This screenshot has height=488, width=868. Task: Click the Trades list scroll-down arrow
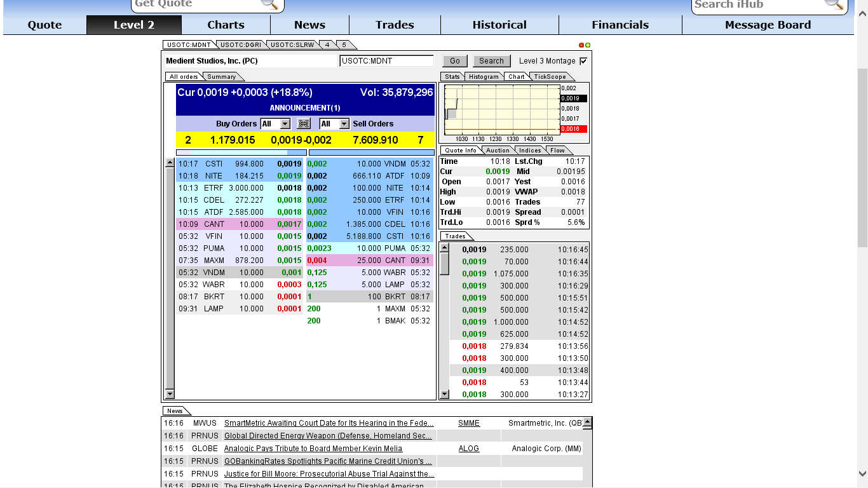click(x=444, y=394)
